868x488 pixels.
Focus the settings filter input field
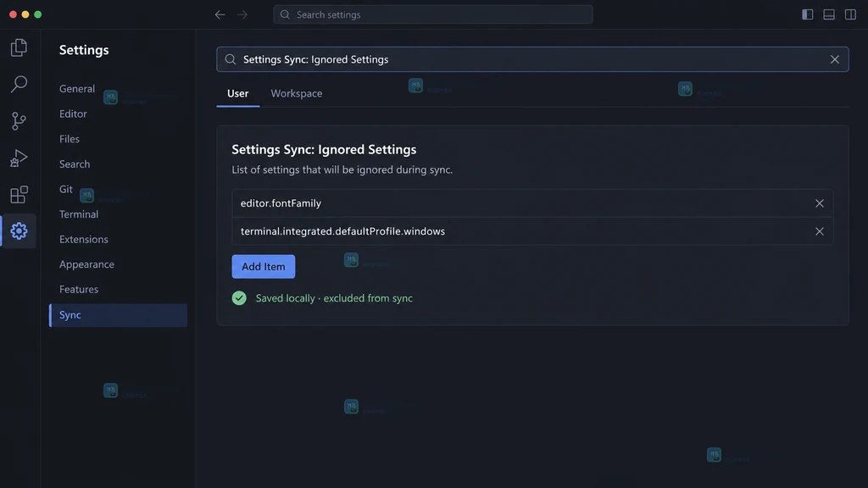(x=532, y=59)
